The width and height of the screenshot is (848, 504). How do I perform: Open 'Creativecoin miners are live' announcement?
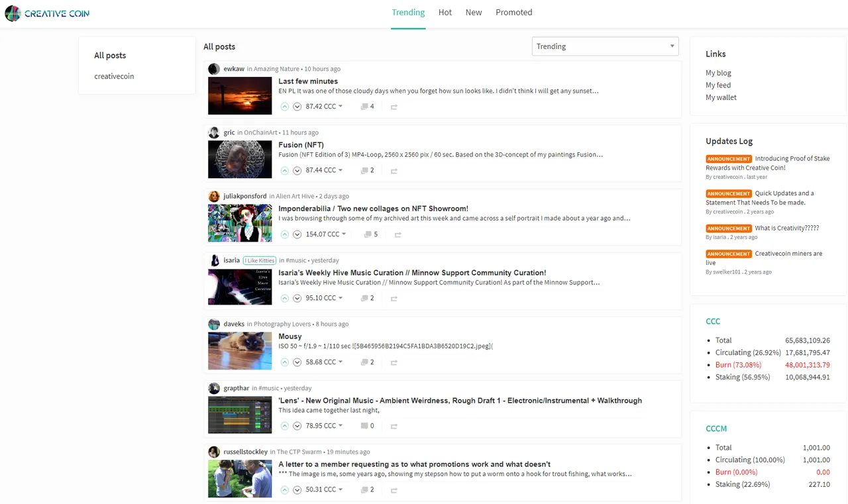coord(764,258)
